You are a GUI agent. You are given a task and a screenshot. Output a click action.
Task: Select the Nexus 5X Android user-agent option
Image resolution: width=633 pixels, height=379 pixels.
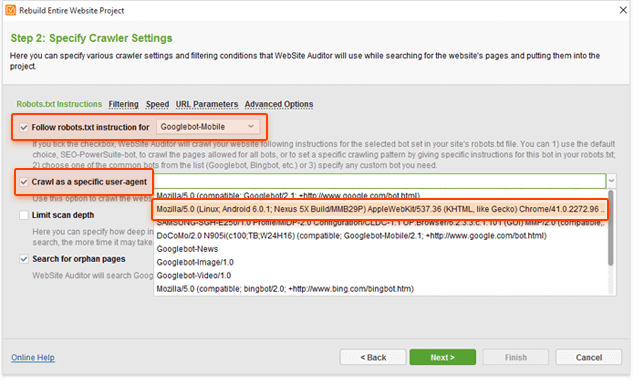click(380, 209)
